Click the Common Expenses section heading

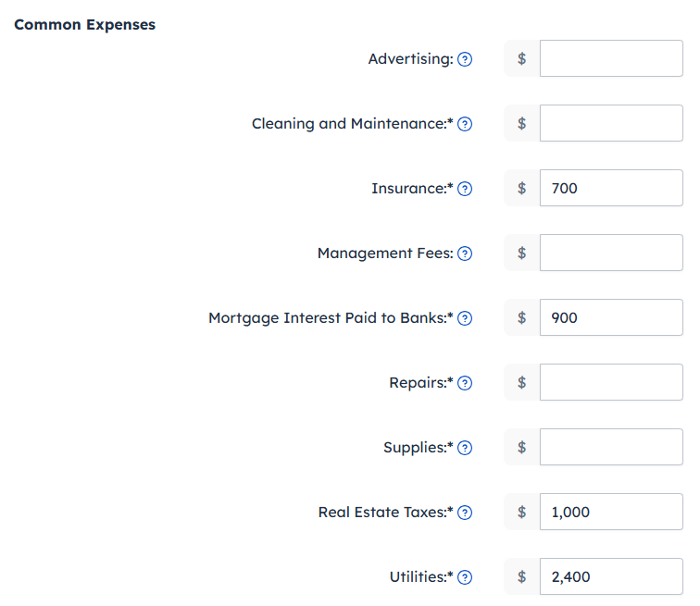85,25
